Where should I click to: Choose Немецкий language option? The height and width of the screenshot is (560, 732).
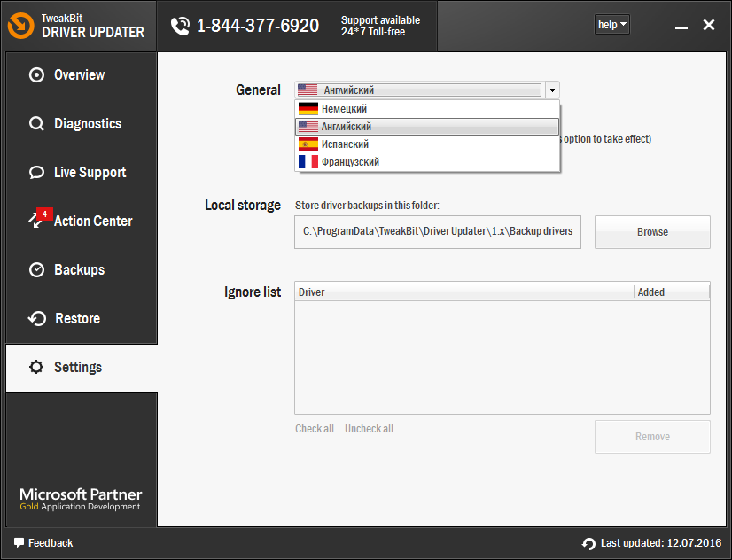(x=427, y=109)
